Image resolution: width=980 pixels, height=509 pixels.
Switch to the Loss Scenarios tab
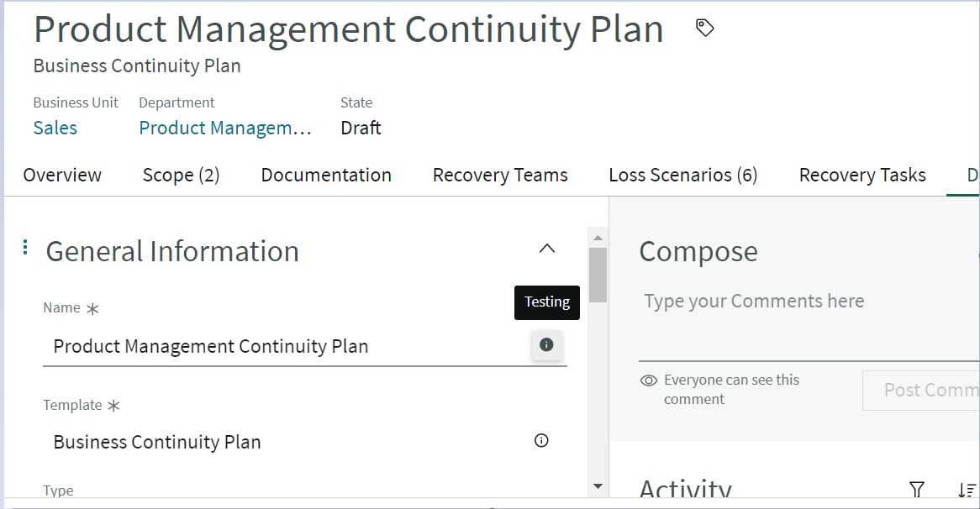pyautogui.click(x=682, y=175)
